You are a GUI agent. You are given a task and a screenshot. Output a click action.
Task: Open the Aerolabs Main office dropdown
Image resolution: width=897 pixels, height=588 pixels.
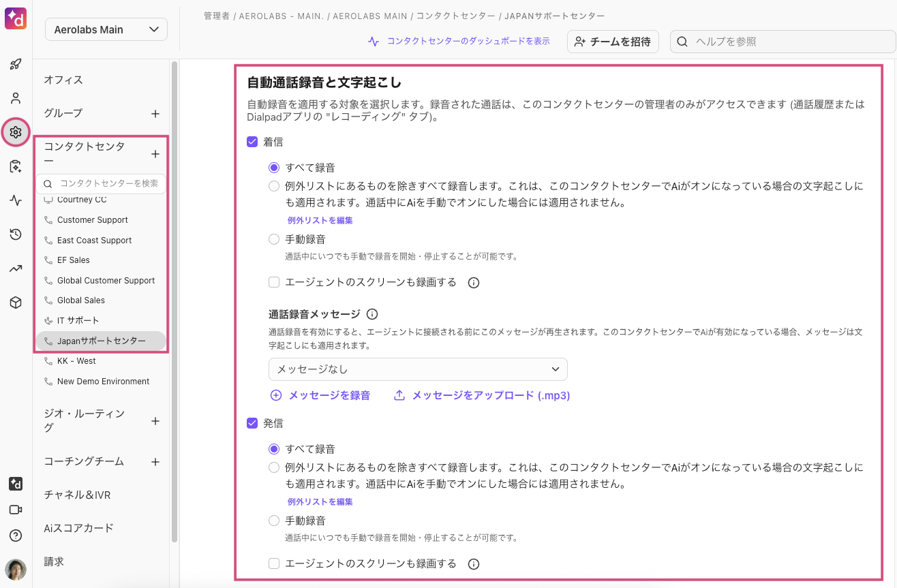click(x=106, y=29)
